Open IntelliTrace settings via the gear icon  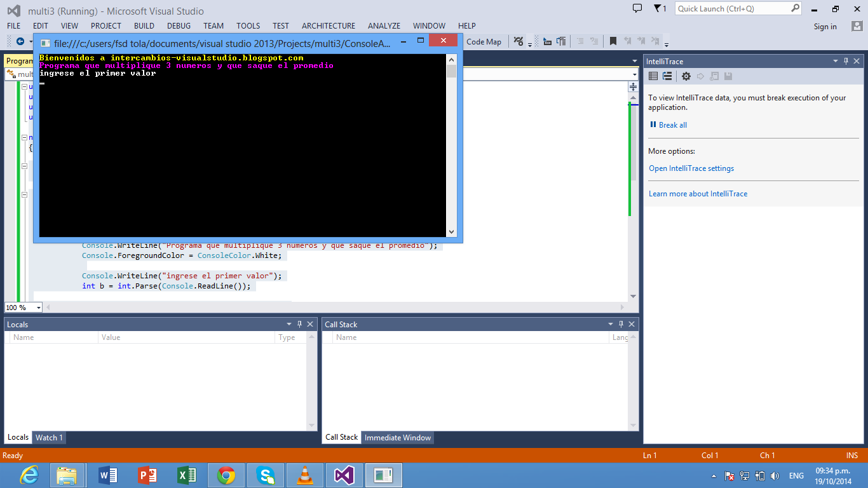tap(687, 76)
